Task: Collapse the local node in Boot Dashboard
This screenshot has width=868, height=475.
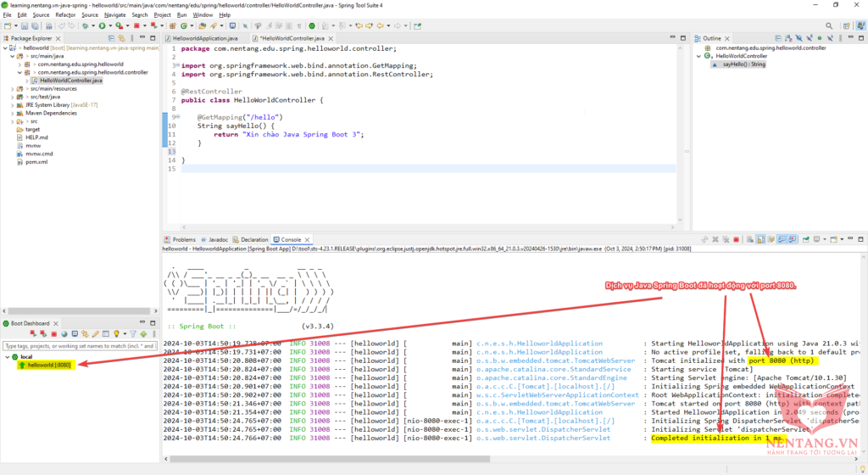Action: (8, 357)
